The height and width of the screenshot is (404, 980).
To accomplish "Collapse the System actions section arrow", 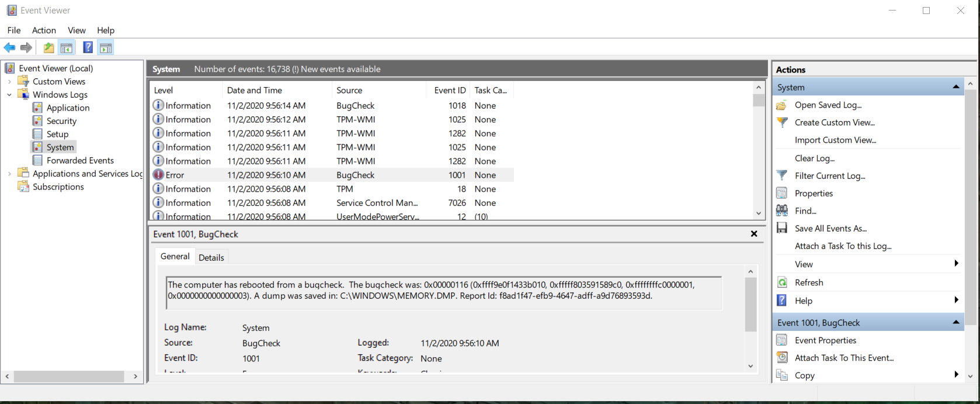I will (956, 87).
